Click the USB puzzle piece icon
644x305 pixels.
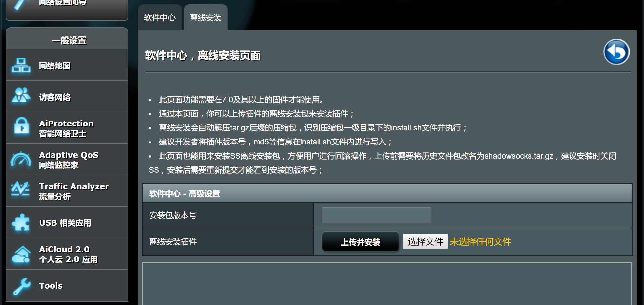21,222
